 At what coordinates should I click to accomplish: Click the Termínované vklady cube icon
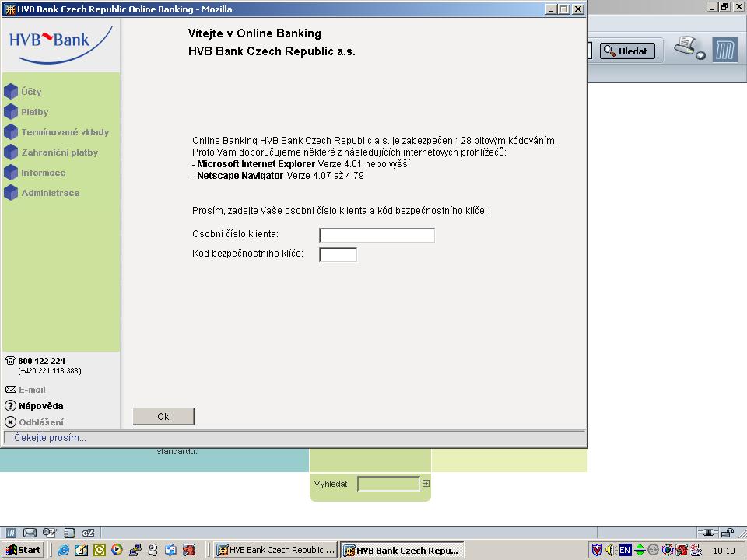11,132
